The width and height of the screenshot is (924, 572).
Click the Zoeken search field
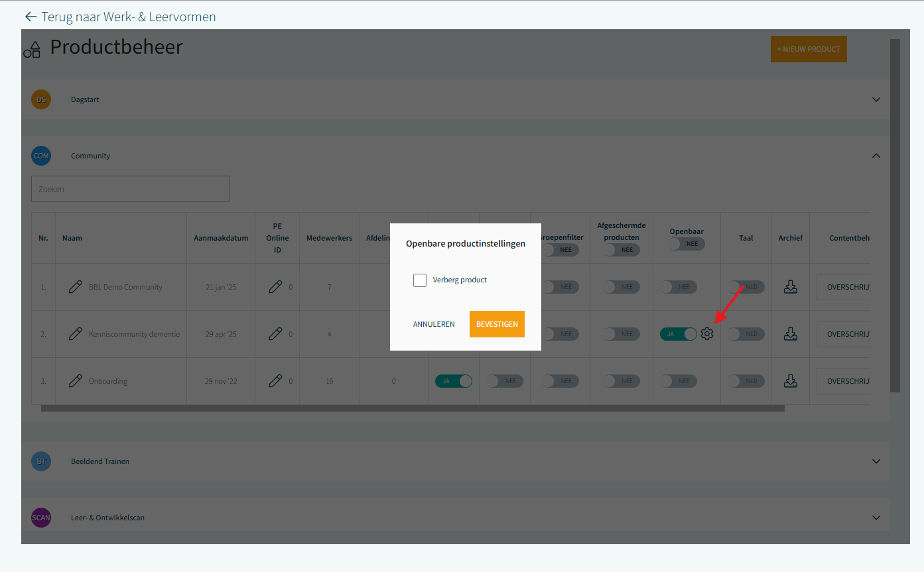point(131,189)
